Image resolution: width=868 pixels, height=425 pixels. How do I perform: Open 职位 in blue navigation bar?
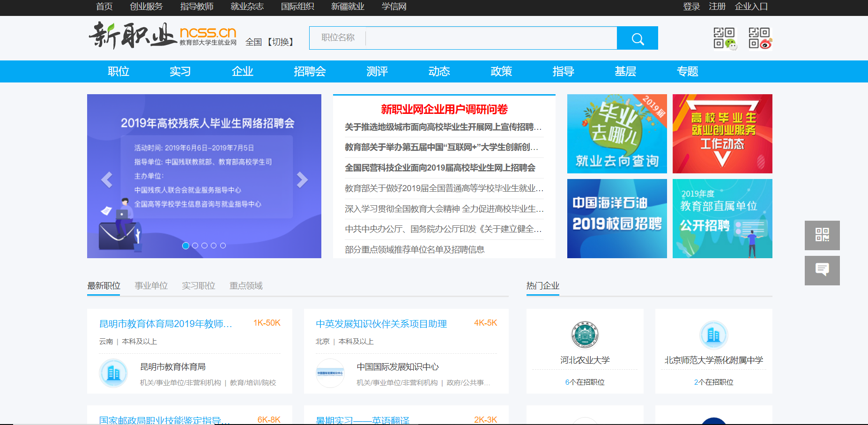119,71
